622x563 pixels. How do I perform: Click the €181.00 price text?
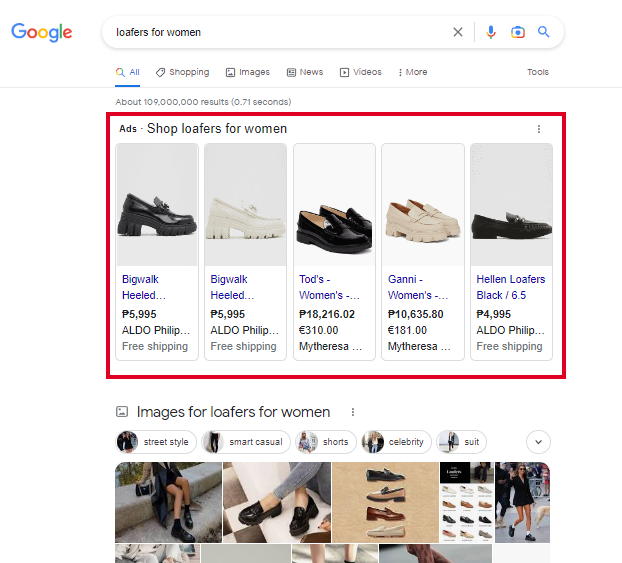click(x=407, y=330)
